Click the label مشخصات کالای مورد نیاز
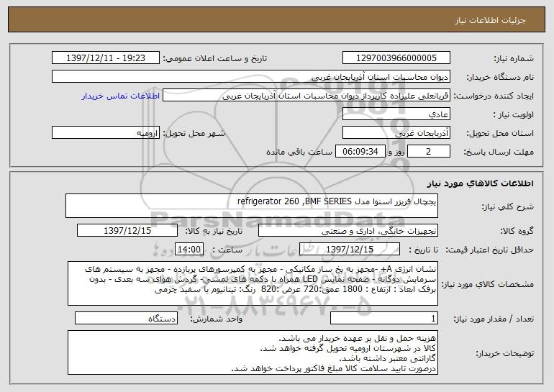554x392 pixels. (x=488, y=284)
